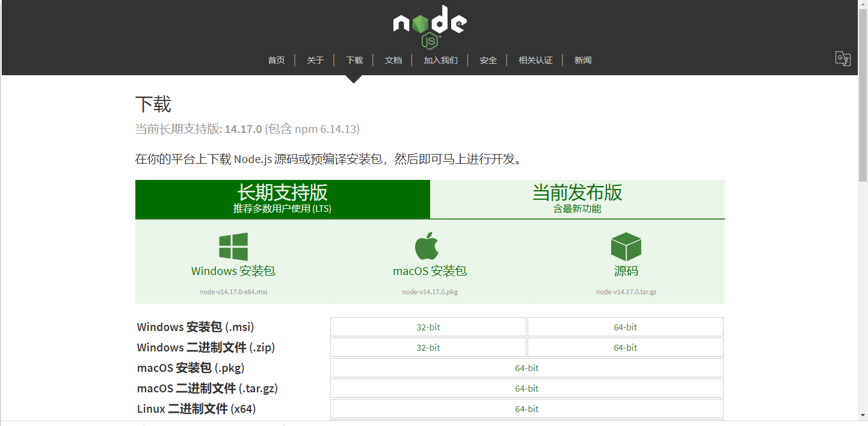Open 相关认证 in the navigation
Viewport: 868px width, 426px height.
(535, 60)
